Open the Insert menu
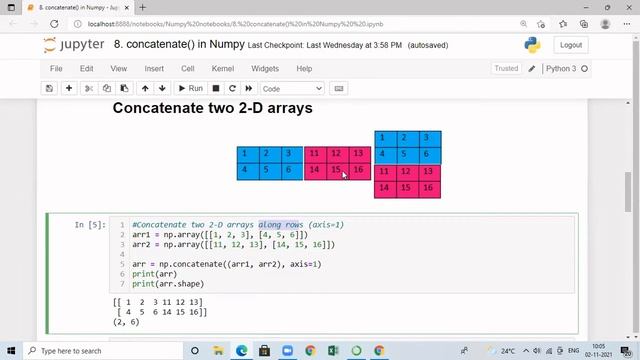The image size is (640, 360). point(154,69)
